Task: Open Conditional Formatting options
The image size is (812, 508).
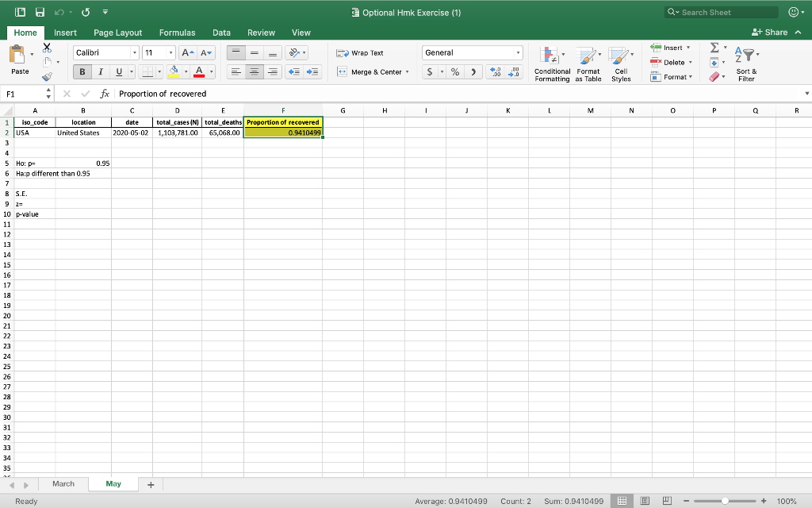Action: [x=552, y=65]
